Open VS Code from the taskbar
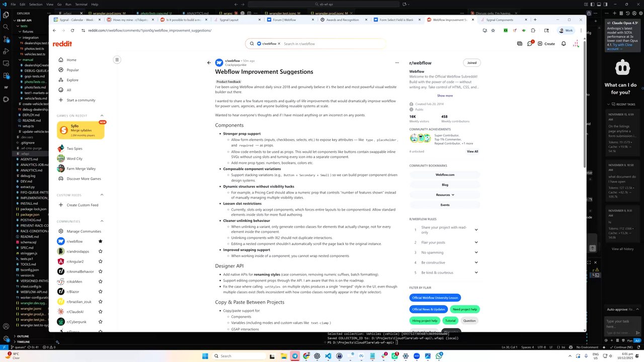 click(328, 355)
